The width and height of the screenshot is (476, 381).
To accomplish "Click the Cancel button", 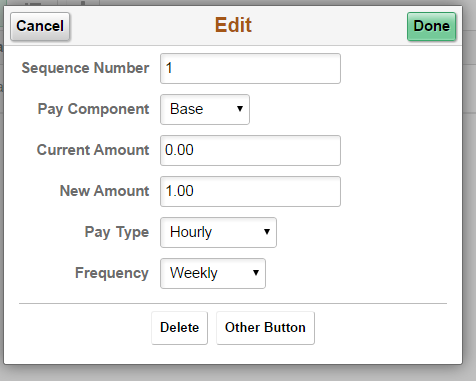I will pos(40,26).
